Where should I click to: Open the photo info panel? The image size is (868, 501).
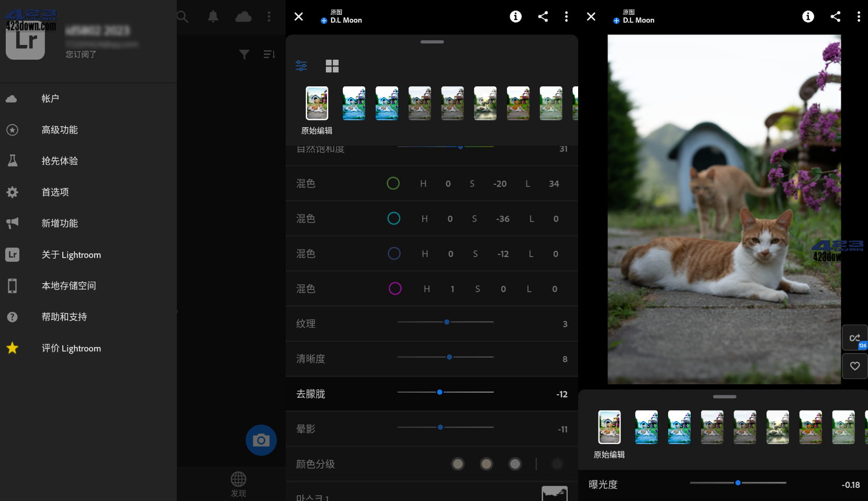coord(808,16)
